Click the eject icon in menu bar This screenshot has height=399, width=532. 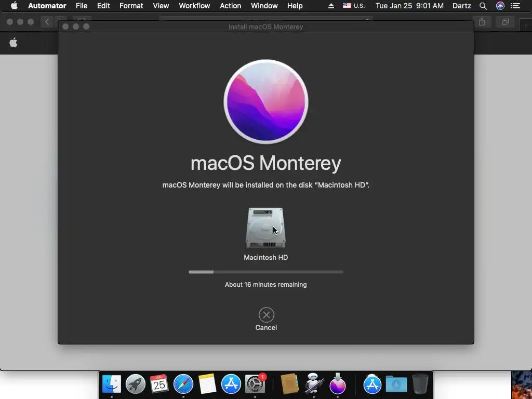pyautogui.click(x=331, y=6)
